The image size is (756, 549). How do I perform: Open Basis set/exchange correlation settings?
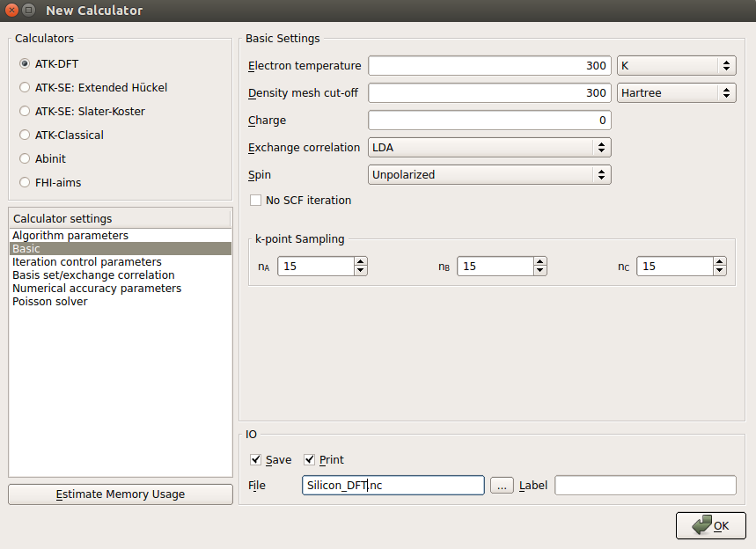coord(120,275)
